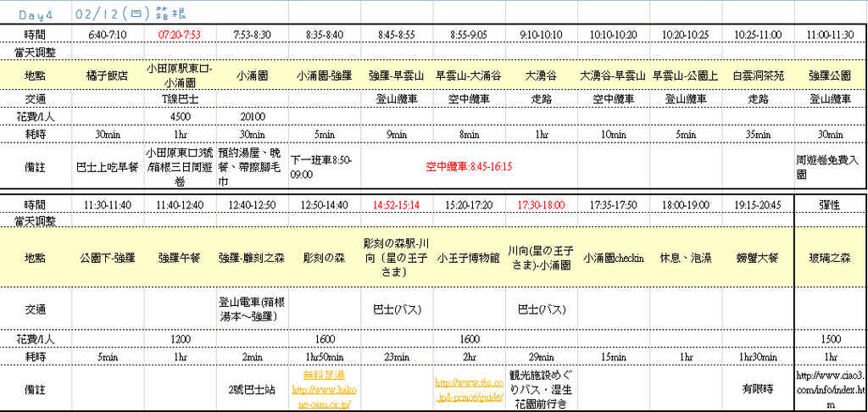Click the 玻璃之森 location cell
The height and width of the screenshot is (412, 868).
[x=830, y=258]
